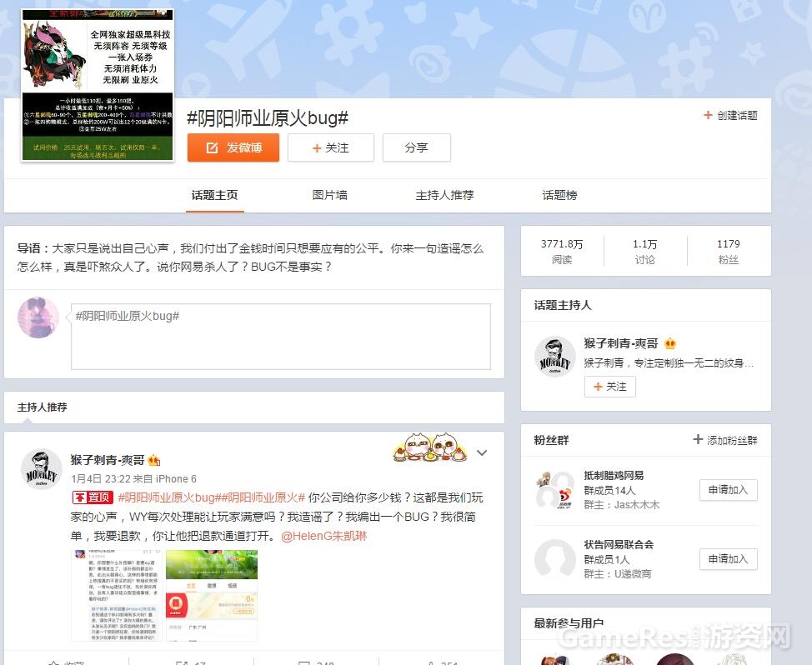Screen dimensions: 812x665
Task: Click your user avatar beside the post box
Action: tap(38, 317)
